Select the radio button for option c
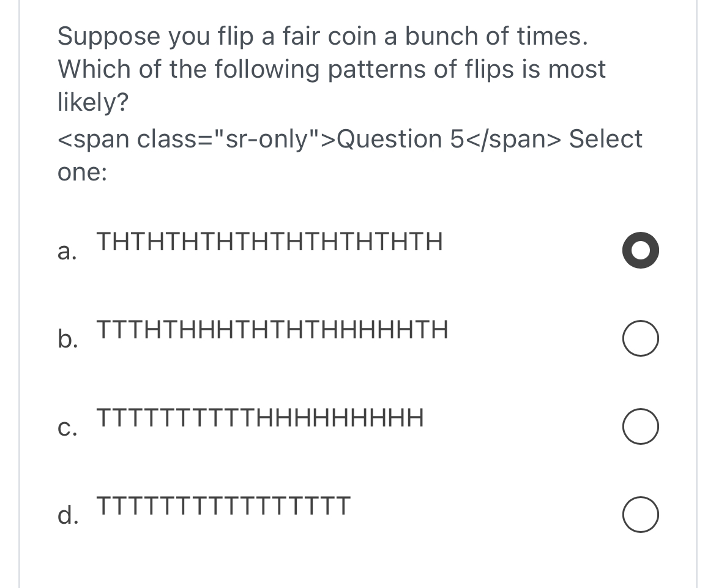This screenshot has height=588, width=716. point(640,426)
